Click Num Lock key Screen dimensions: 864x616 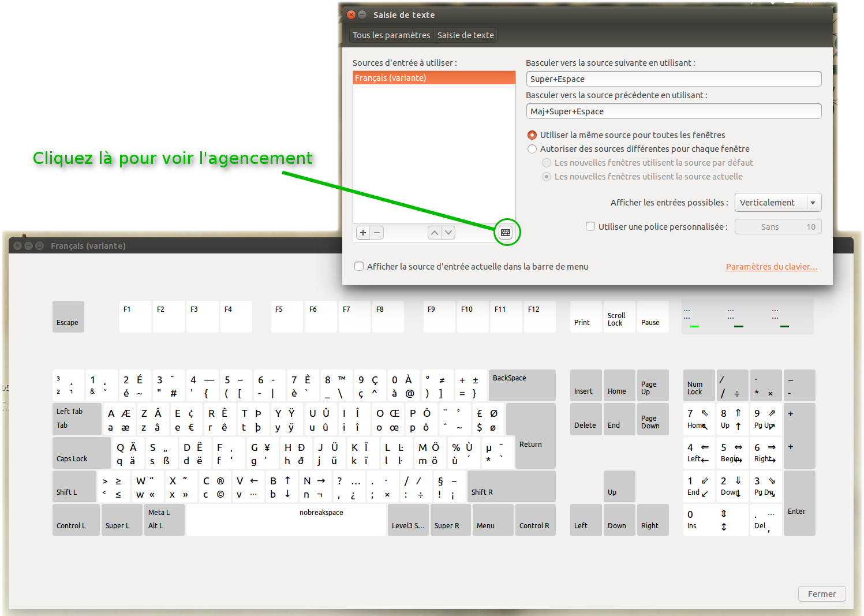click(x=699, y=385)
